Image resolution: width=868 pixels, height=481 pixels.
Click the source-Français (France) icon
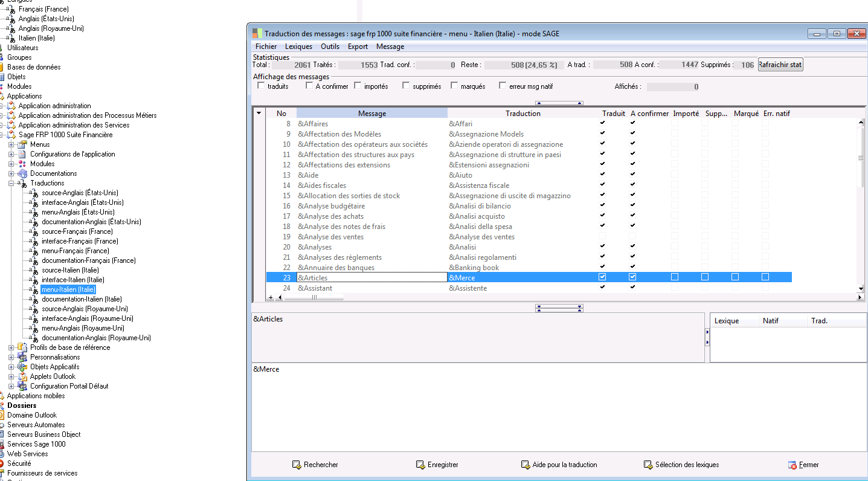34,231
